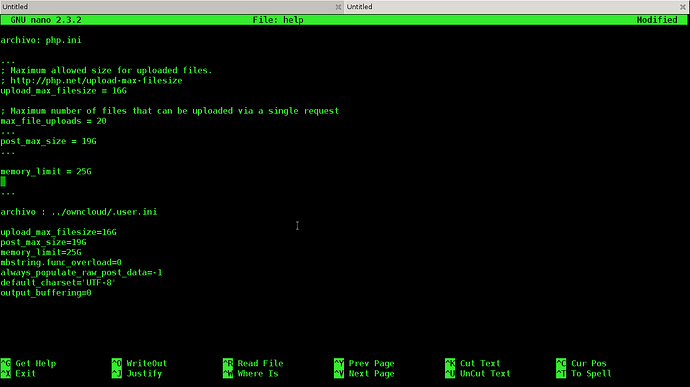Click the Where Is shortcut label
Viewport: 690px width, 387px height.
258,374
